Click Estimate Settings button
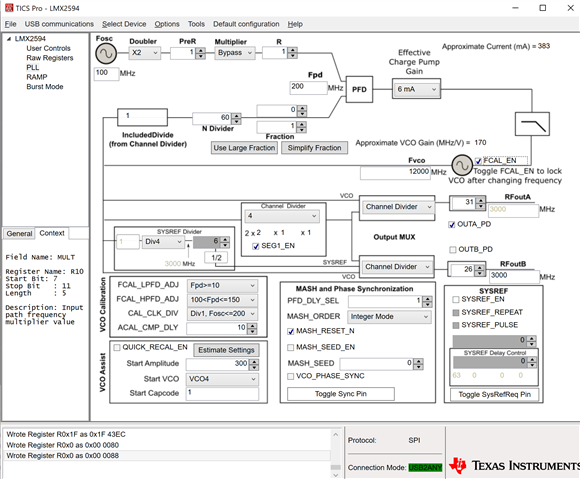 coord(226,350)
